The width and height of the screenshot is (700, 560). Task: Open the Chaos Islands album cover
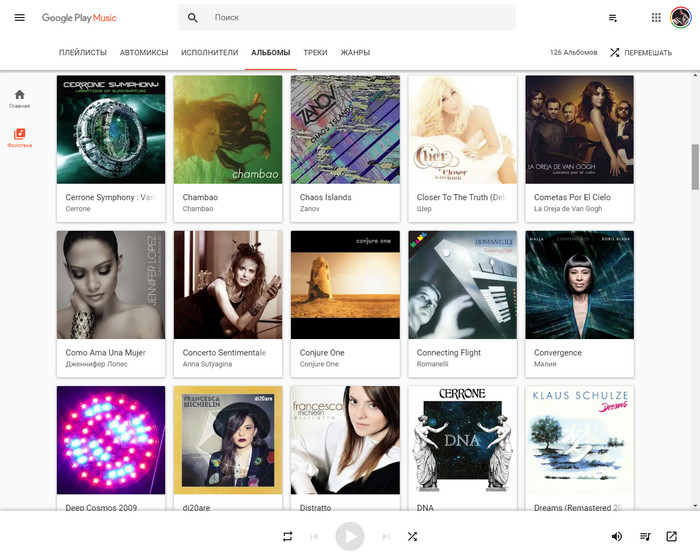coord(345,130)
